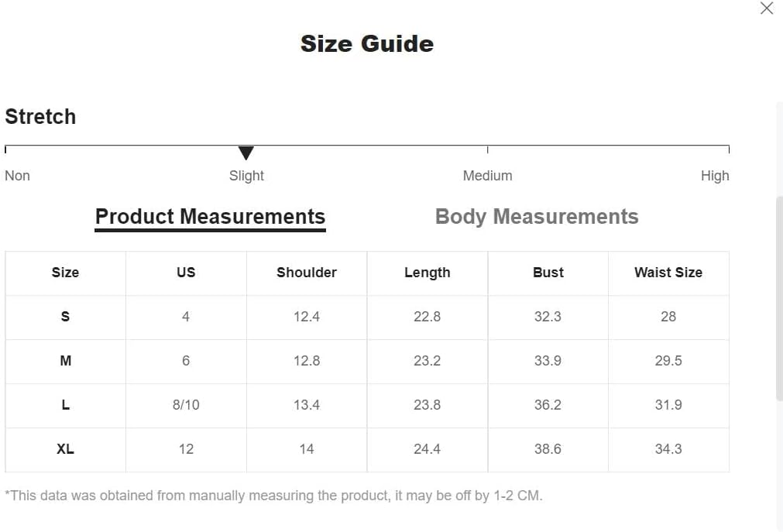Click the M size row label
The width and height of the screenshot is (783, 532).
pyautogui.click(x=65, y=361)
